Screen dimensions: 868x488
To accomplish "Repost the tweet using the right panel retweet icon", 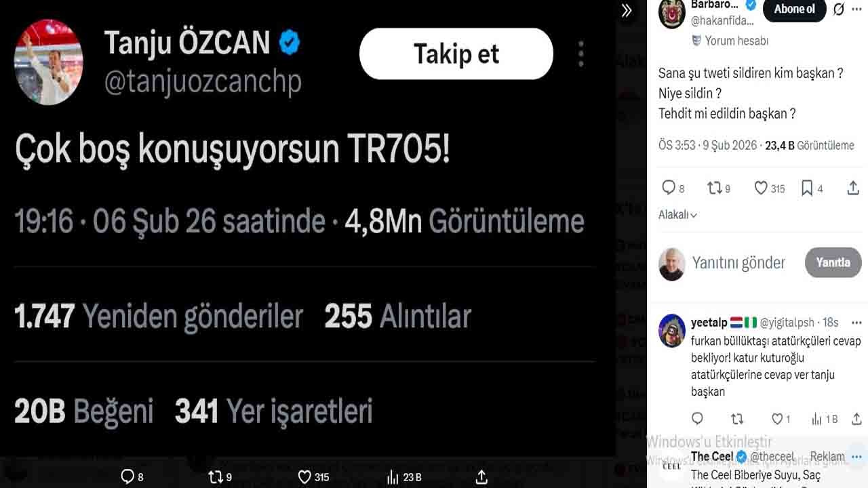I will tap(715, 188).
